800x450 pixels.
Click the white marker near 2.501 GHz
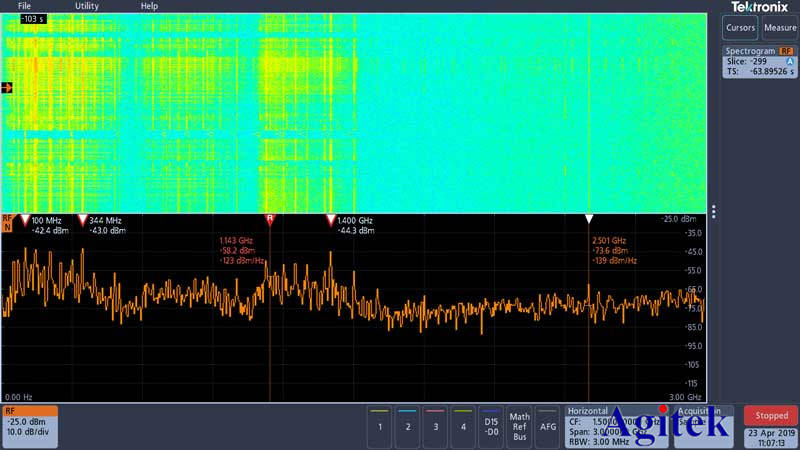[589, 219]
